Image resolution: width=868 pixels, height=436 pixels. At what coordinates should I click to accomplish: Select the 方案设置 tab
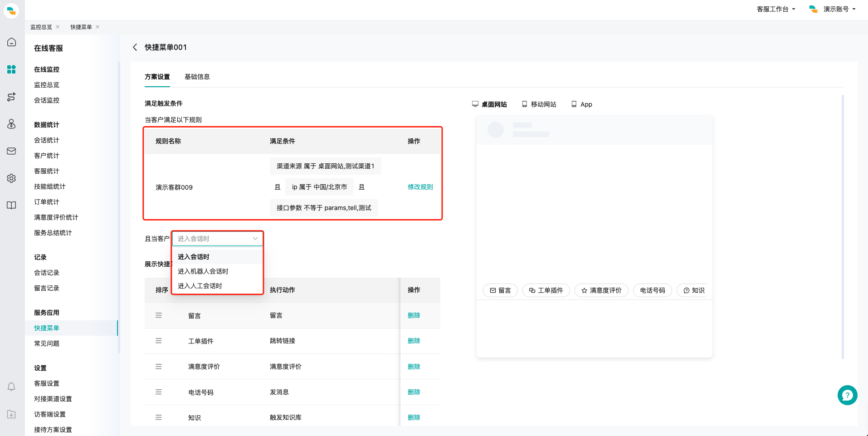[x=157, y=77]
